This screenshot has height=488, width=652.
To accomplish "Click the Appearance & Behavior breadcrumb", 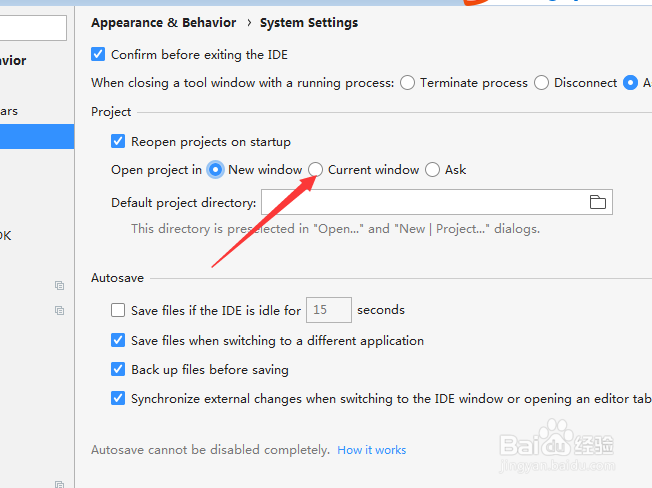I will point(164,22).
